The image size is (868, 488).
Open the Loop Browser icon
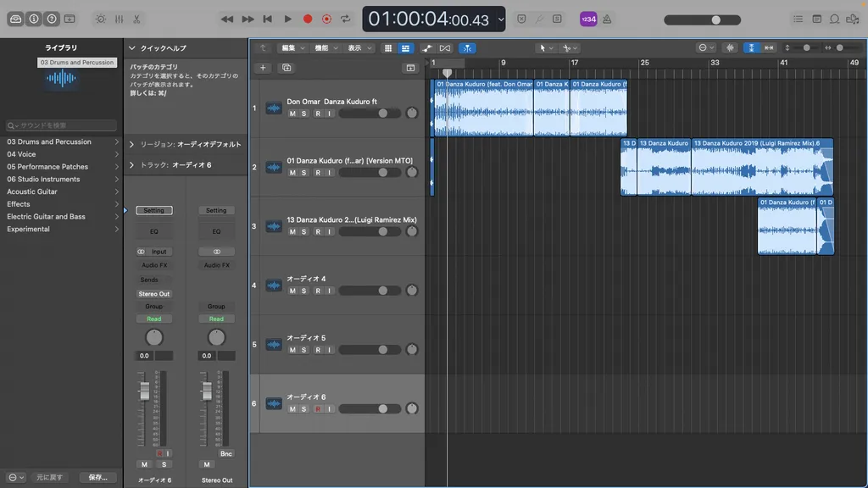click(x=834, y=19)
